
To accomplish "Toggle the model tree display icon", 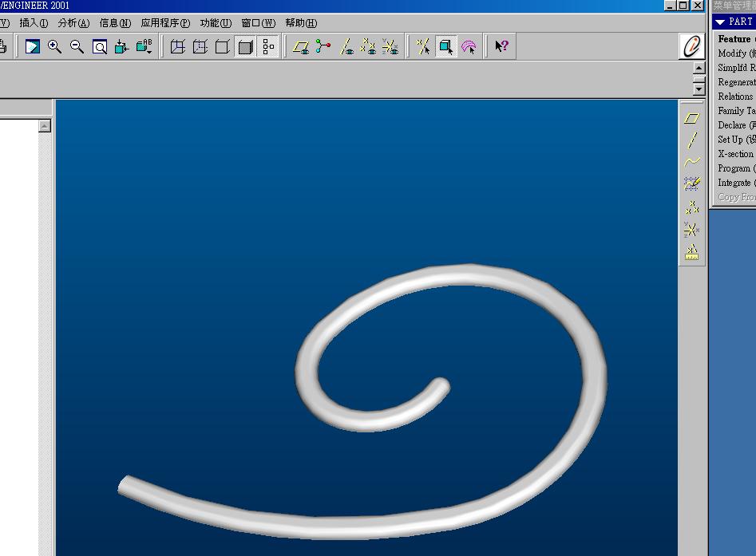I will pyautogui.click(x=268, y=47).
